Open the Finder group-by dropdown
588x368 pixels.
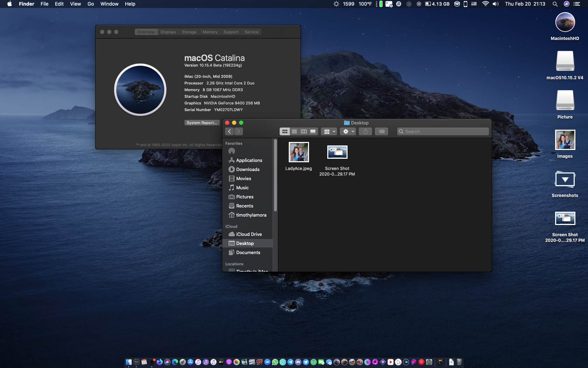click(329, 131)
